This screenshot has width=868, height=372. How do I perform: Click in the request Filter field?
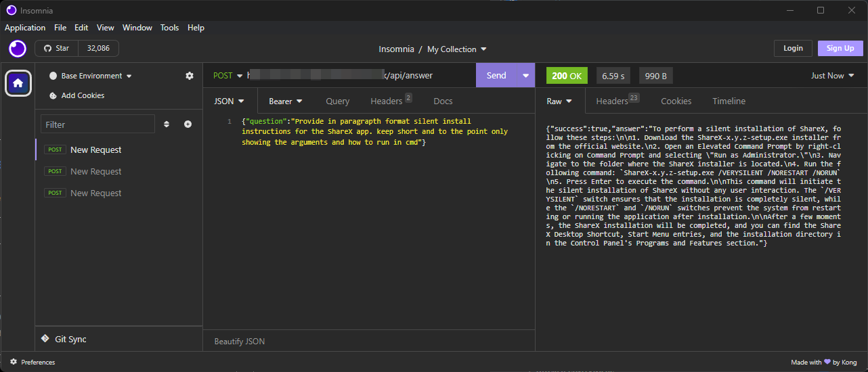coord(97,124)
